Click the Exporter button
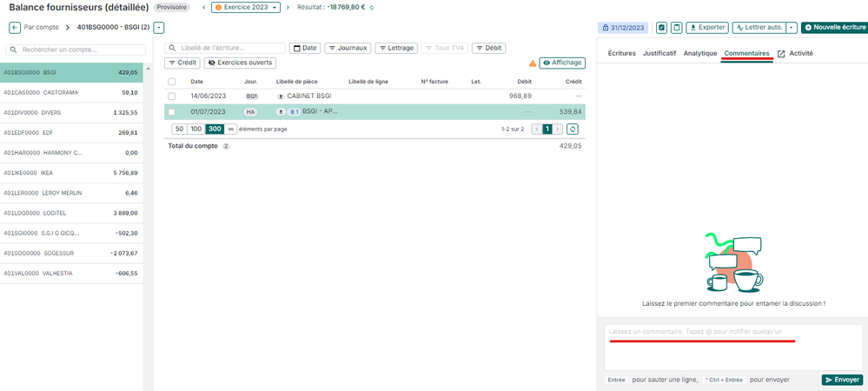The height and width of the screenshot is (391, 868). (706, 28)
